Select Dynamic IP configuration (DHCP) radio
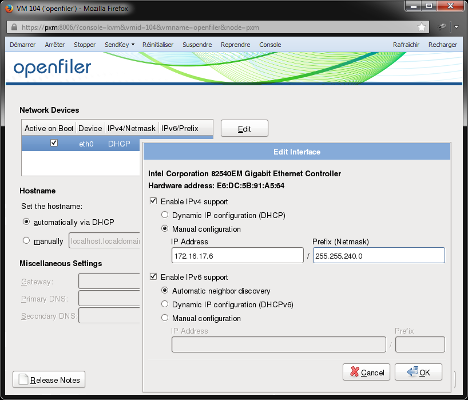Screen dimensions: 468x400 point(164,215)
